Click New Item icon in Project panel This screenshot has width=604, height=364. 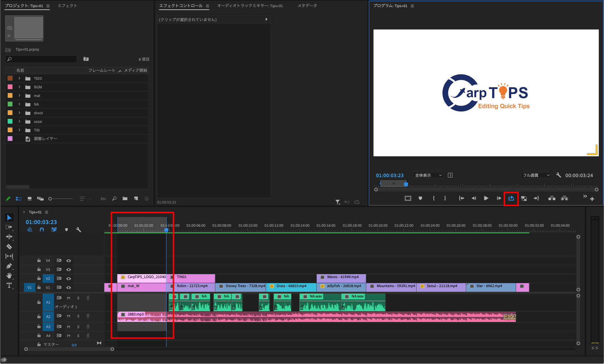136,198
